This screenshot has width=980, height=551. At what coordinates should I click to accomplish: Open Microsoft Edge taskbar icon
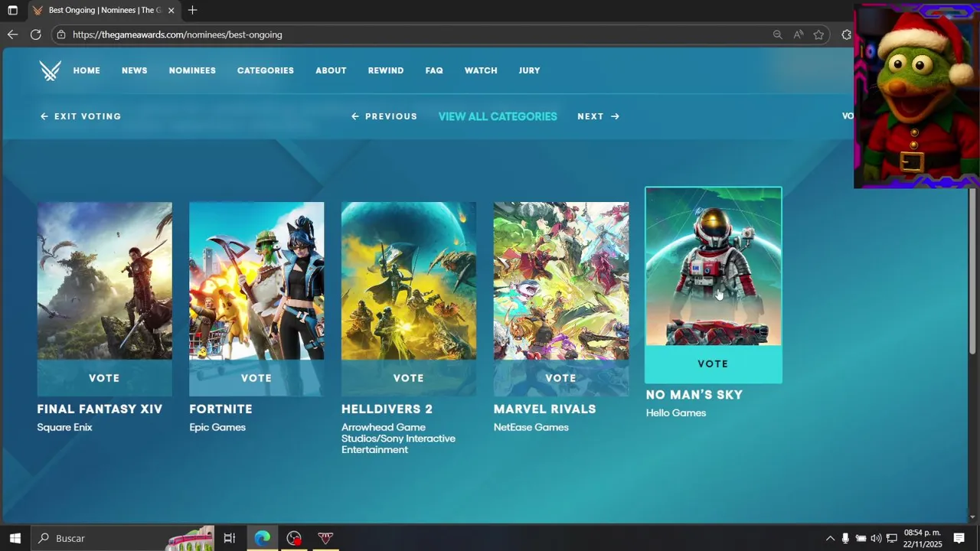(x=263, y=538)
